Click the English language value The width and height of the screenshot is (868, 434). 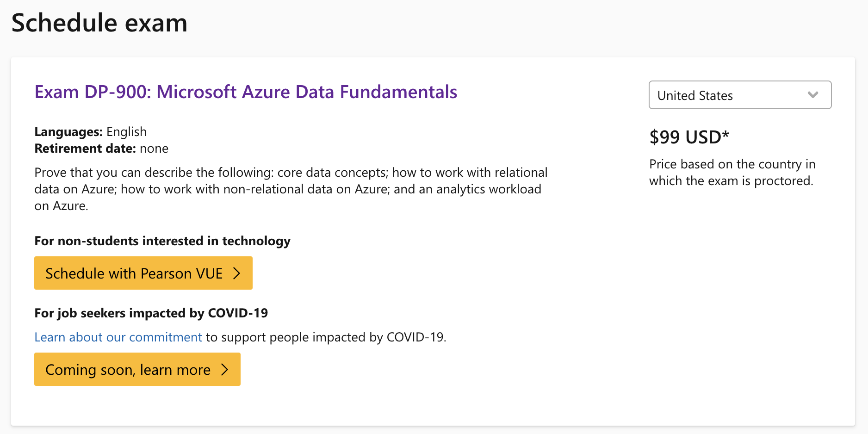(126, 132)
